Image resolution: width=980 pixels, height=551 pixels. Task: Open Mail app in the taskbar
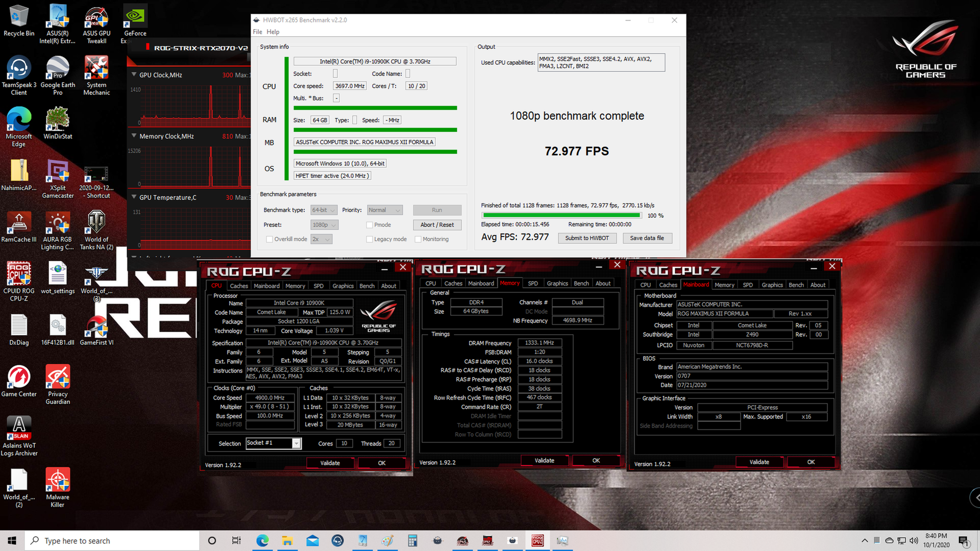312,540
